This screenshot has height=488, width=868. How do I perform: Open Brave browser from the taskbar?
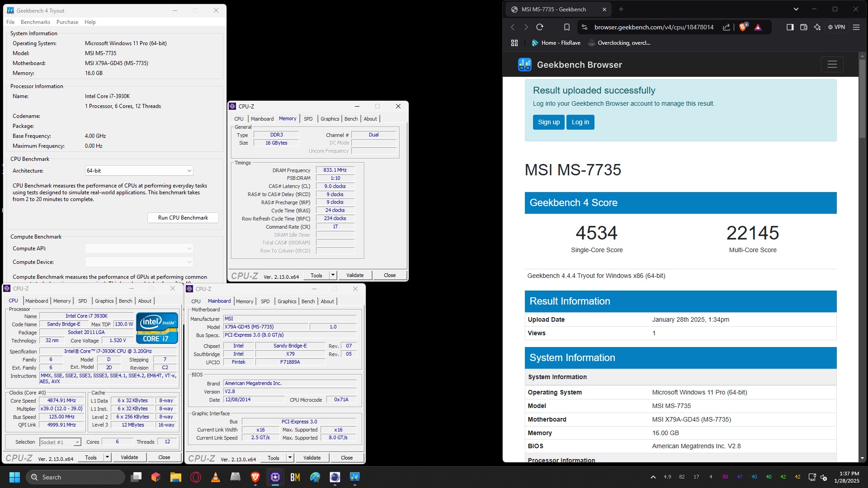[x=255, y=477]
